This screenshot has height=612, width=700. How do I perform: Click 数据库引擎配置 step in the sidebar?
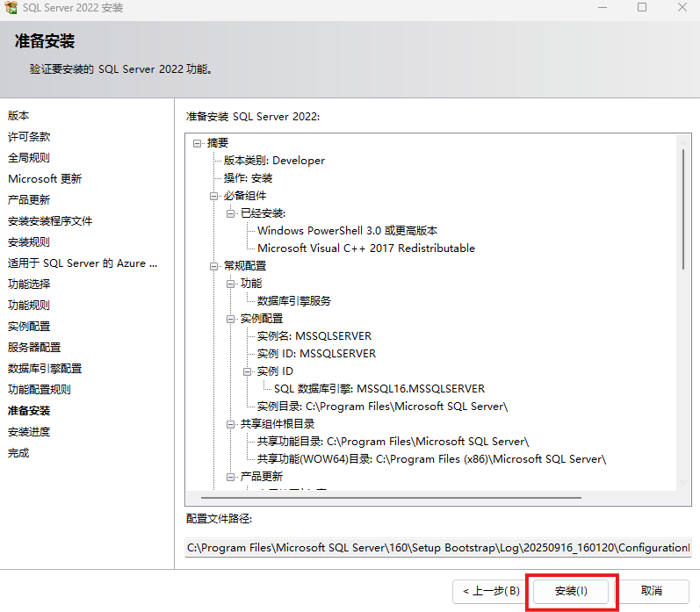click(x=45, y=369)
